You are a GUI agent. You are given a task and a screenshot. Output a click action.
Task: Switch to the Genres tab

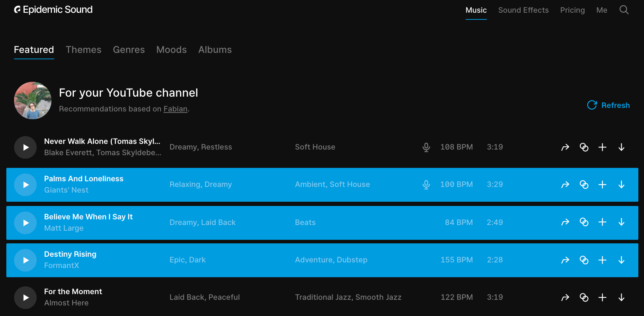click(129, 50)
